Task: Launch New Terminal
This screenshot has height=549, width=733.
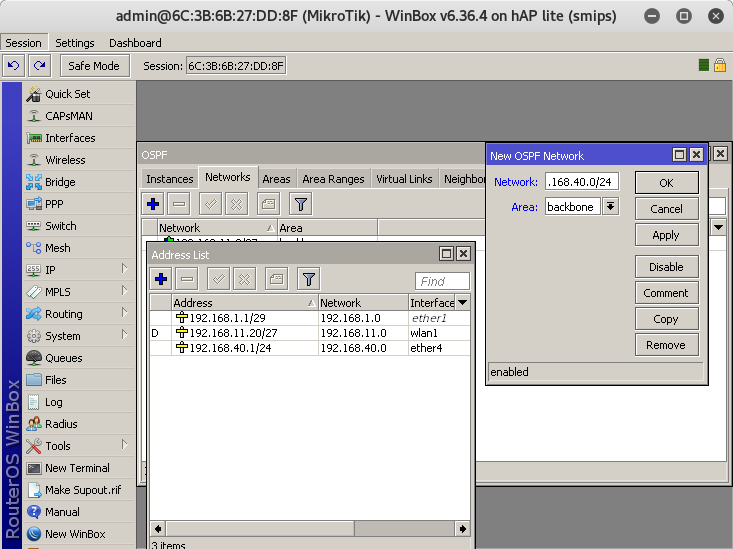Action: pyautogui.click(x=79, y=468)
